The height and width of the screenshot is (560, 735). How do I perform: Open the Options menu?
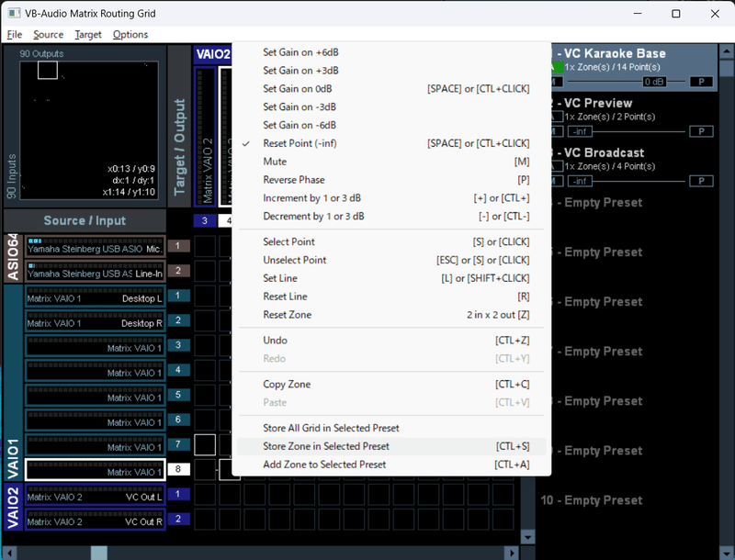[130, 34]
